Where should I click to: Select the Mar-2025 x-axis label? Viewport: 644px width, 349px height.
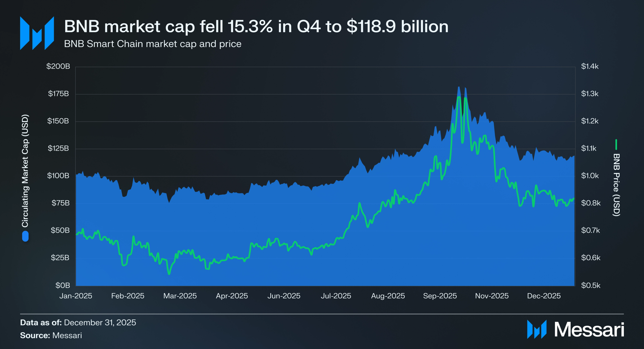[x=180, y=296]
